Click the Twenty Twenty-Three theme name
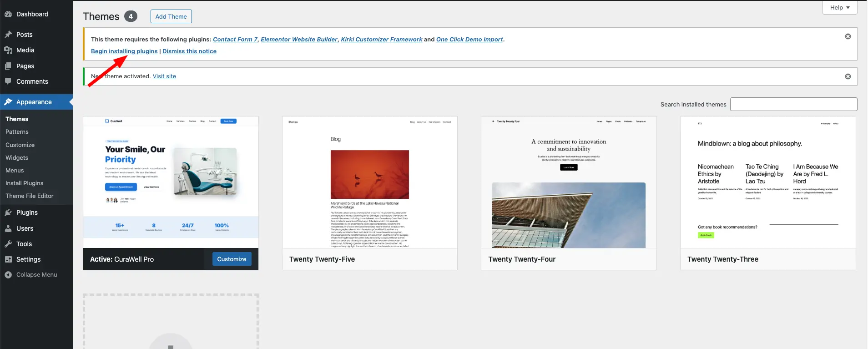 (723, 259)
